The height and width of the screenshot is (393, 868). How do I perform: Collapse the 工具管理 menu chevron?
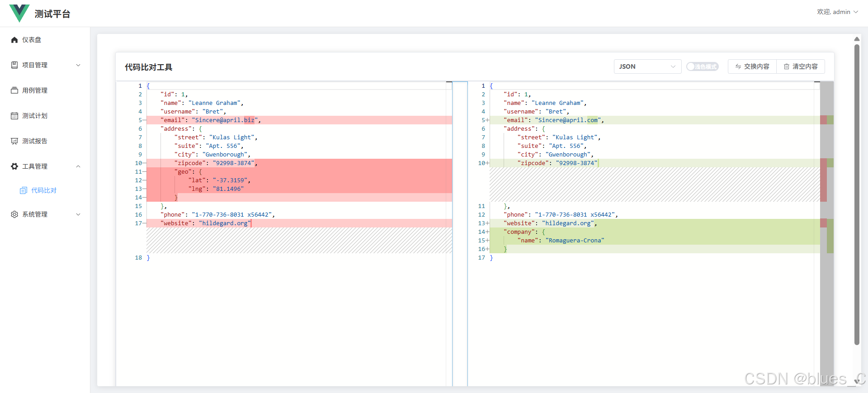click(x=78, y=166)
